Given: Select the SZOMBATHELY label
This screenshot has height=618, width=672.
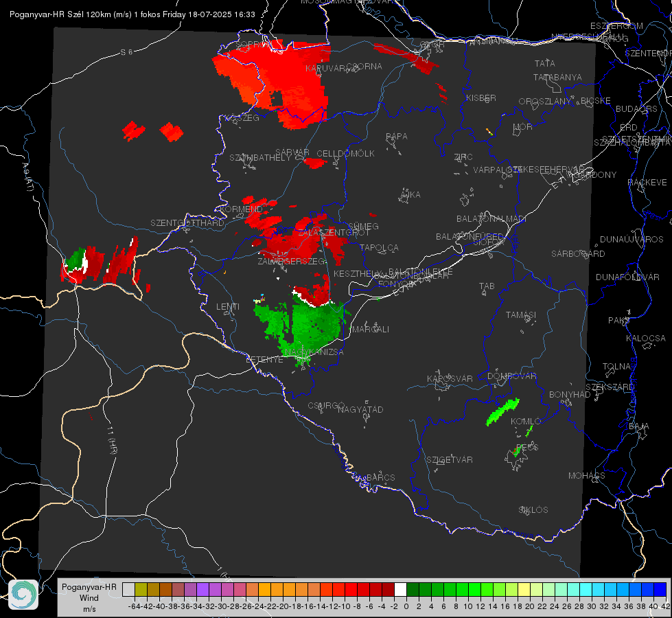Looking at the screenshot, I should pos(260,157).
